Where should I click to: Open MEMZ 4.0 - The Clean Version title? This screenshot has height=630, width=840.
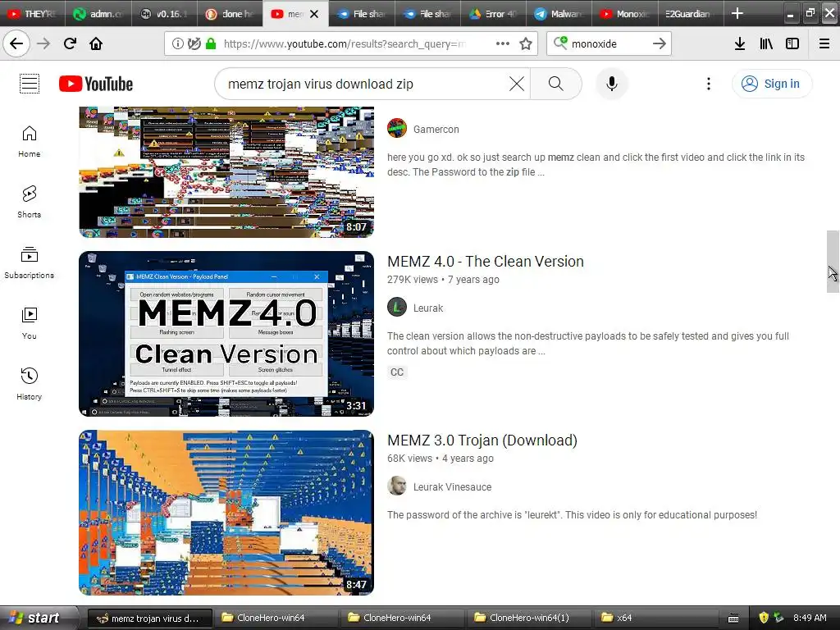(486, 262)
